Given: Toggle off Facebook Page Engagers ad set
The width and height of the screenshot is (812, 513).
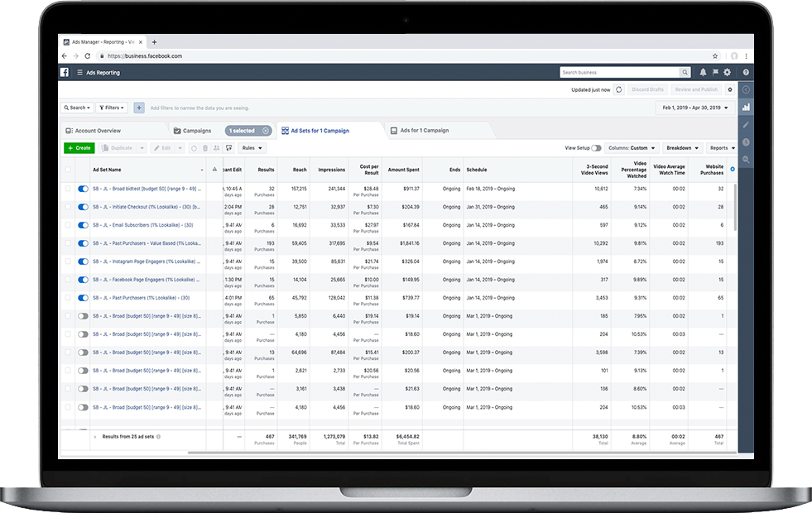Looking at the screenshot, I should coord(83,280).
